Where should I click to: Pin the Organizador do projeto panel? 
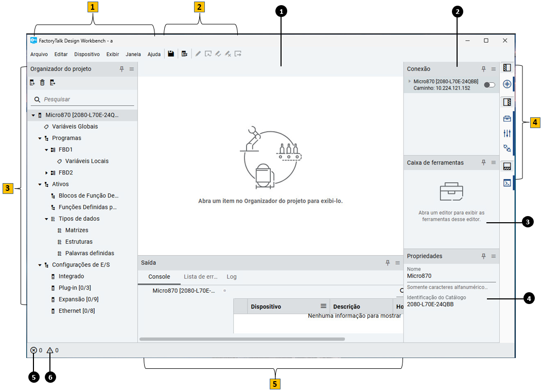tap(121, 69)
